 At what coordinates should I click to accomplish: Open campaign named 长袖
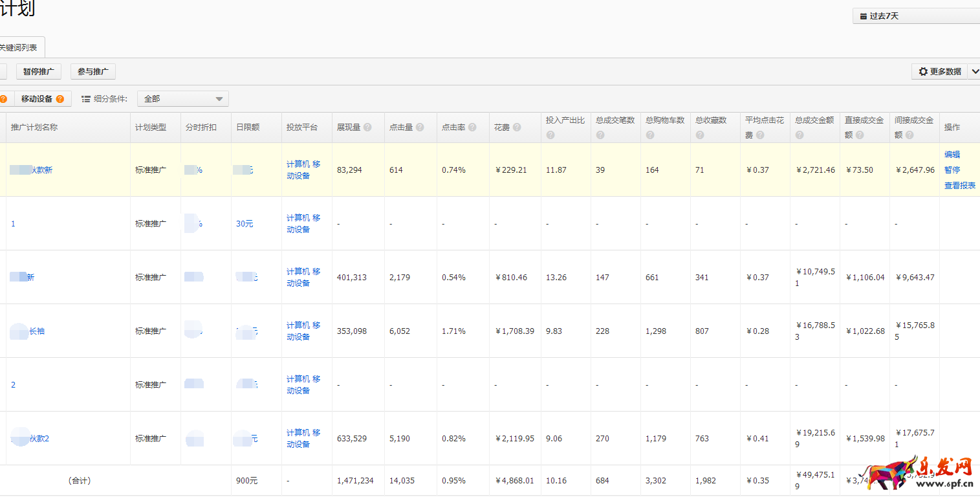pos(37,331)
